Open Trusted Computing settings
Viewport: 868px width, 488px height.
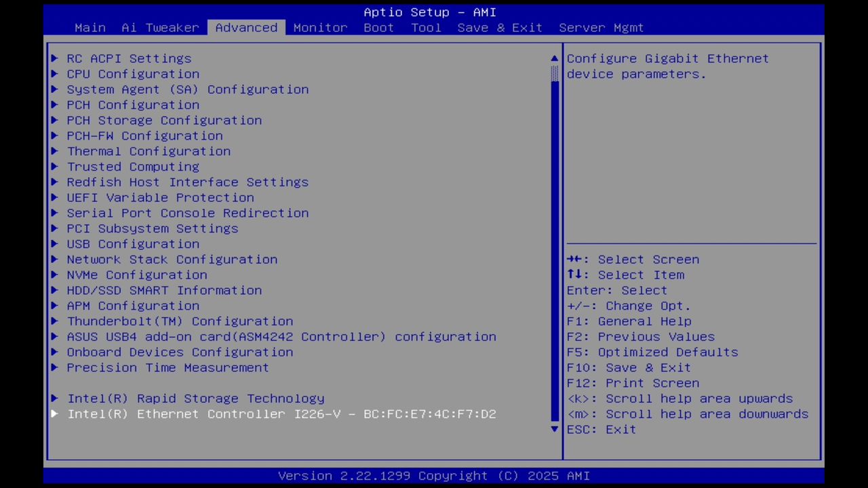[x=133, y=167]
